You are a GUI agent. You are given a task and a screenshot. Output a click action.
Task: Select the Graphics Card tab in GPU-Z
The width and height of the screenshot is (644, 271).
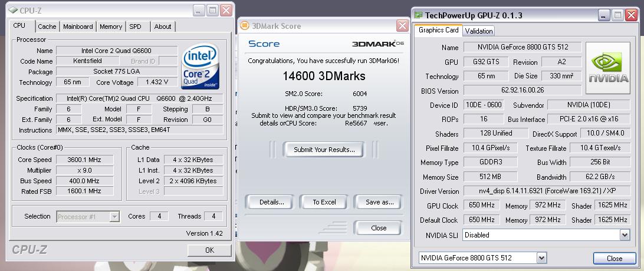(439, 30)
